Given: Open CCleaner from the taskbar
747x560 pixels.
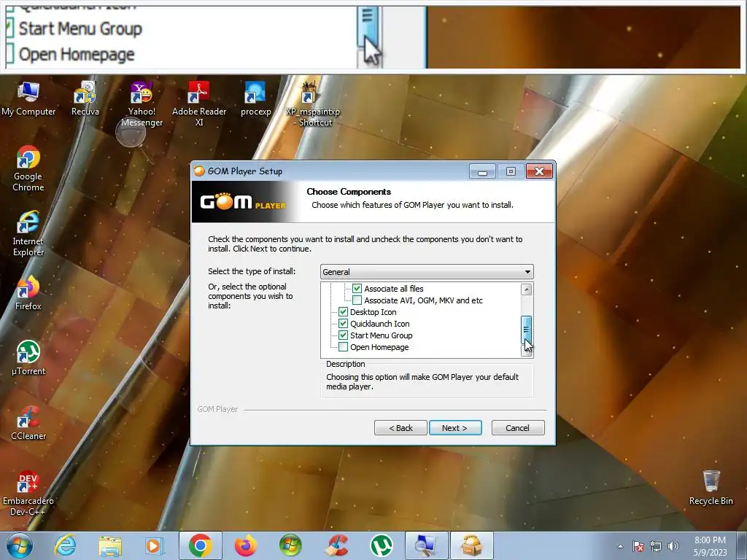Looking at the screenshot, I should [x=336, y=545].
